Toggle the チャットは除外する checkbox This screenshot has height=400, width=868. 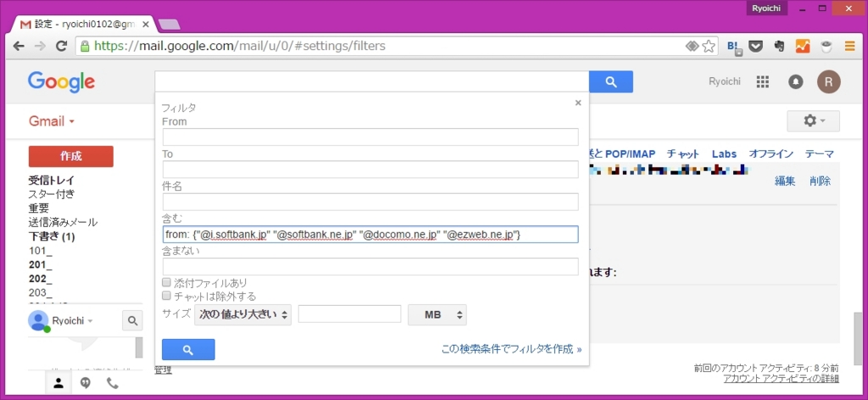click(x=166, y=296)
